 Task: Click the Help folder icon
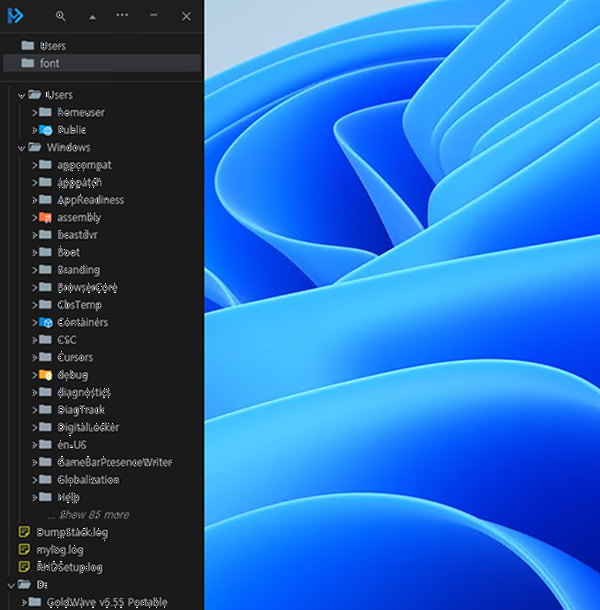point(45,497)
